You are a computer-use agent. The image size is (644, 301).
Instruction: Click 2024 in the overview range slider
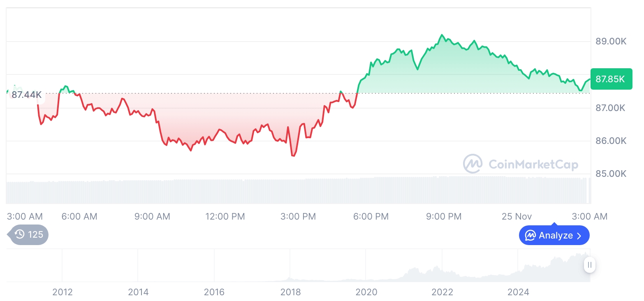[x=518, y=292]
